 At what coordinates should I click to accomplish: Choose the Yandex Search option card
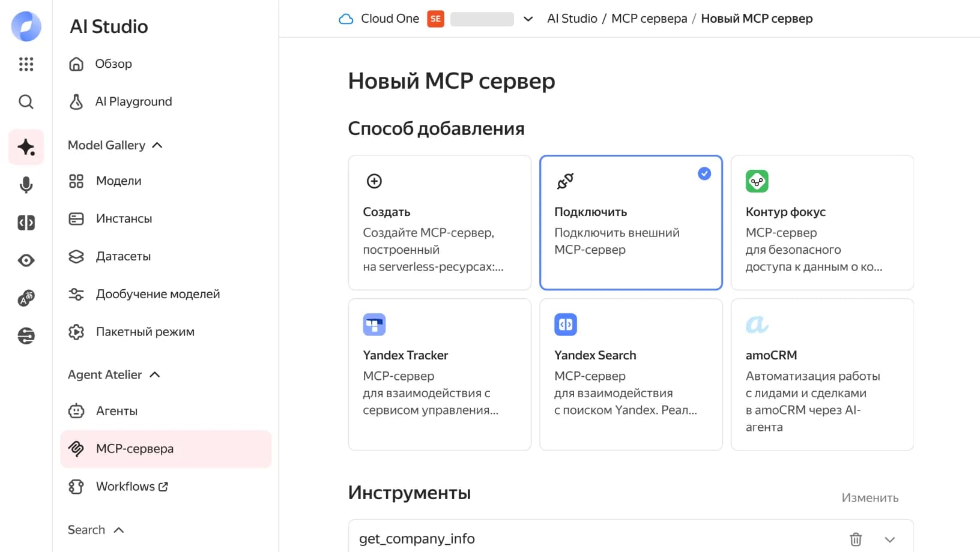[x=631, y=374]
